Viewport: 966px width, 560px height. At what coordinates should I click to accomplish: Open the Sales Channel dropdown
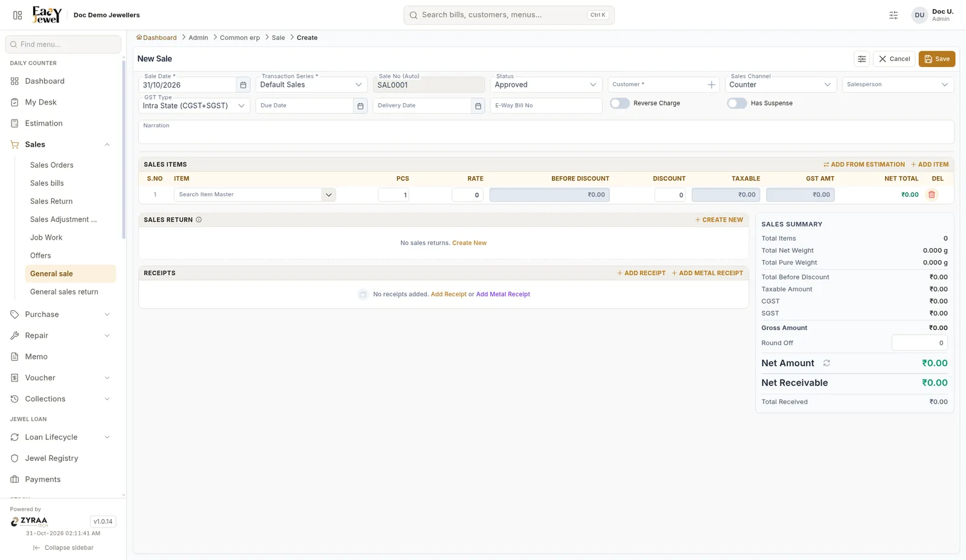pyautogui.click(x=781, y=84)
